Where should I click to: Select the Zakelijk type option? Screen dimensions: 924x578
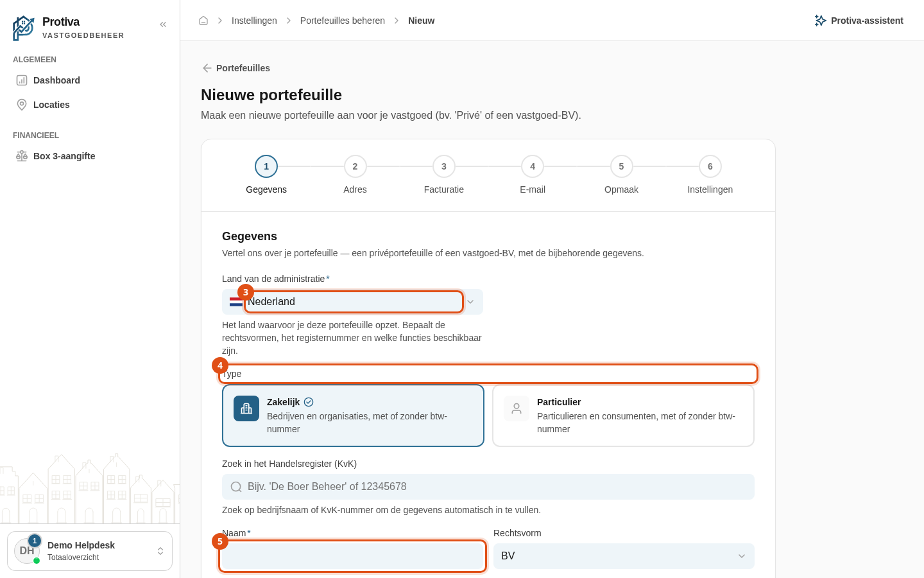[353, 416]
